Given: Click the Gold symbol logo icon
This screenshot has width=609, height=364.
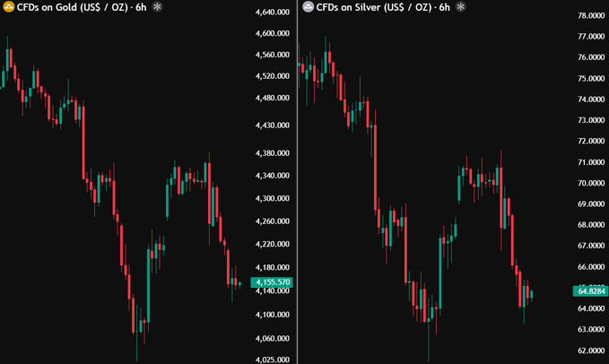Looking at the screenshot, I should click(8, 6).
